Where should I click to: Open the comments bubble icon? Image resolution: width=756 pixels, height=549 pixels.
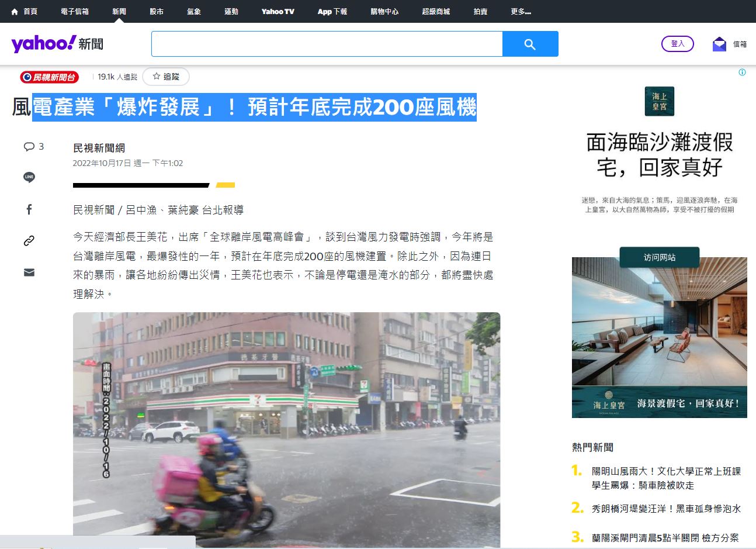(29, 146)
